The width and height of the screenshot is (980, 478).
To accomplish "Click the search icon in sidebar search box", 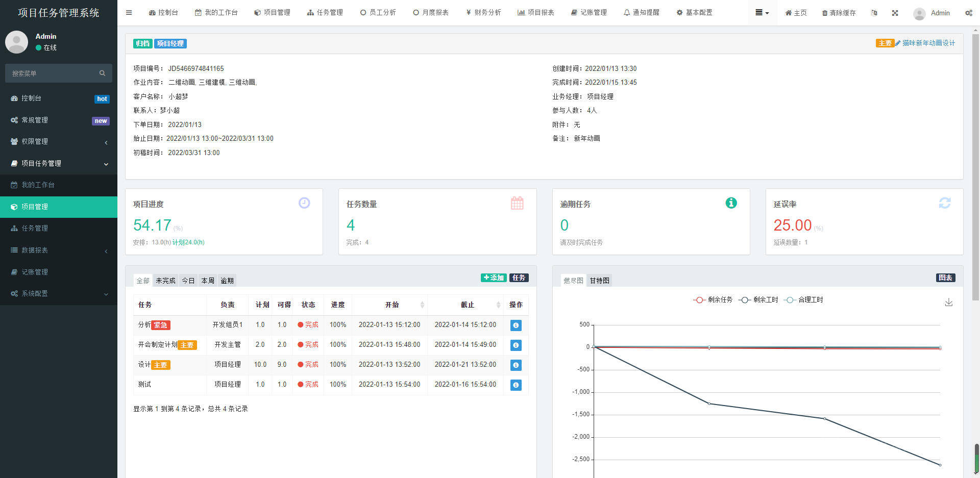I will click(x=102, y=73).
